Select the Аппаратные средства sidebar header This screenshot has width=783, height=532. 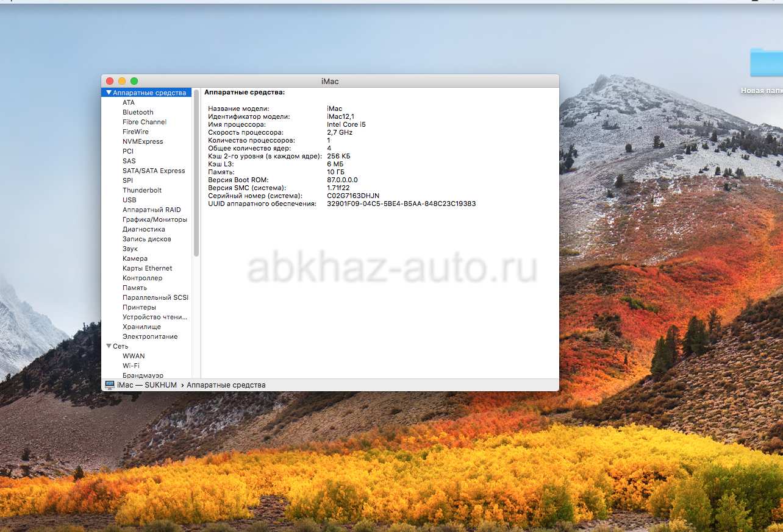tap(146, 93)
